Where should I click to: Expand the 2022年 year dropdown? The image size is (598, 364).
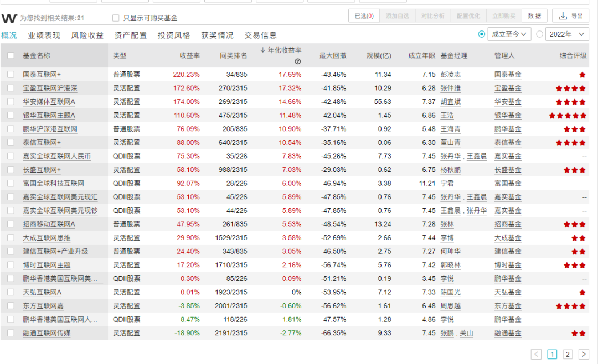click(x=567, y=34)
